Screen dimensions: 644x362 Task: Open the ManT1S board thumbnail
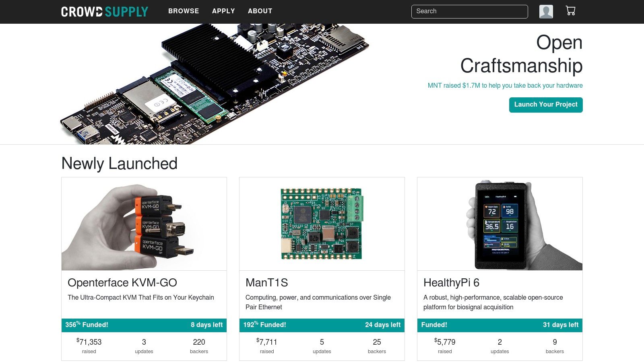322,224
